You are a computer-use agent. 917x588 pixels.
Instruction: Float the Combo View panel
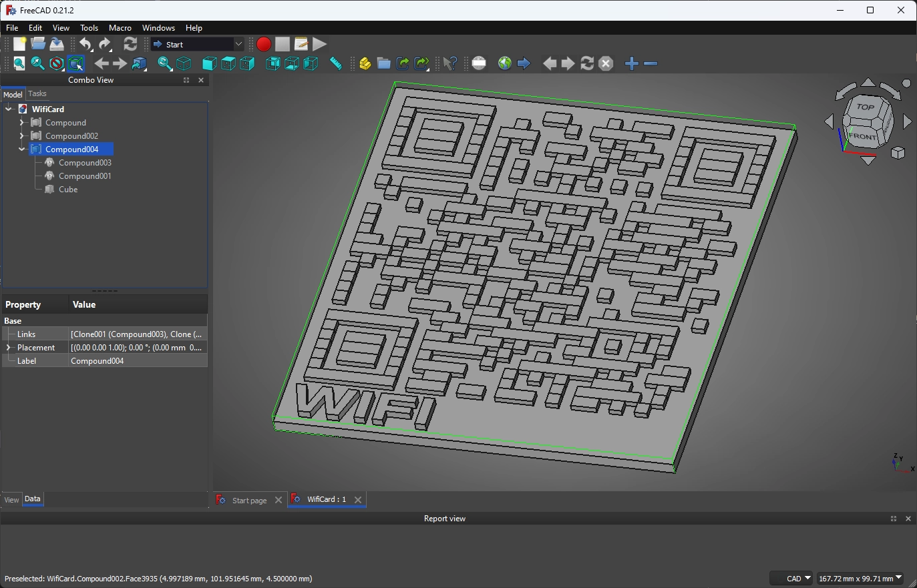coord(186,80)
